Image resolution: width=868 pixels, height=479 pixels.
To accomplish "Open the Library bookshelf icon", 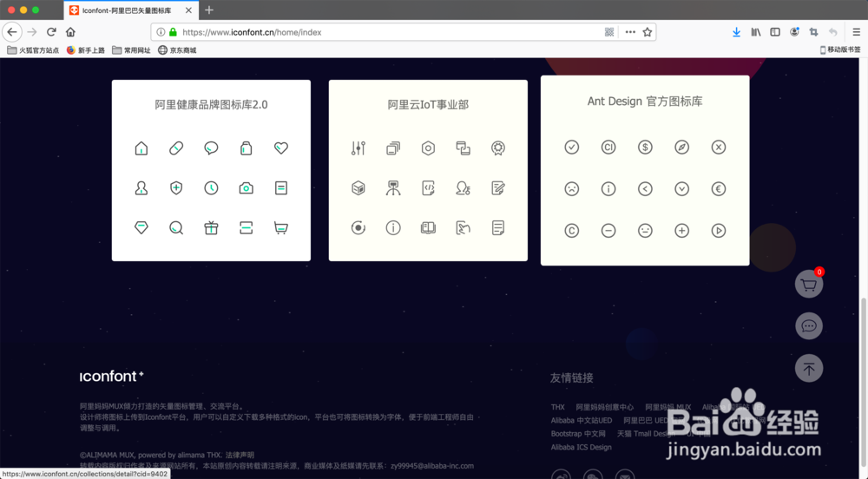I will point(756,32).
